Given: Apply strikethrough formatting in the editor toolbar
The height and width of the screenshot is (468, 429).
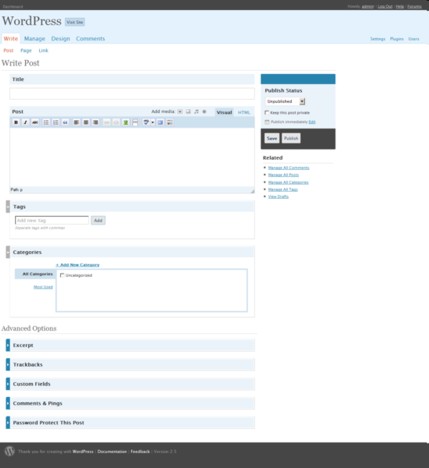Looking at the screenshot, I should click(x=35, y=123).
